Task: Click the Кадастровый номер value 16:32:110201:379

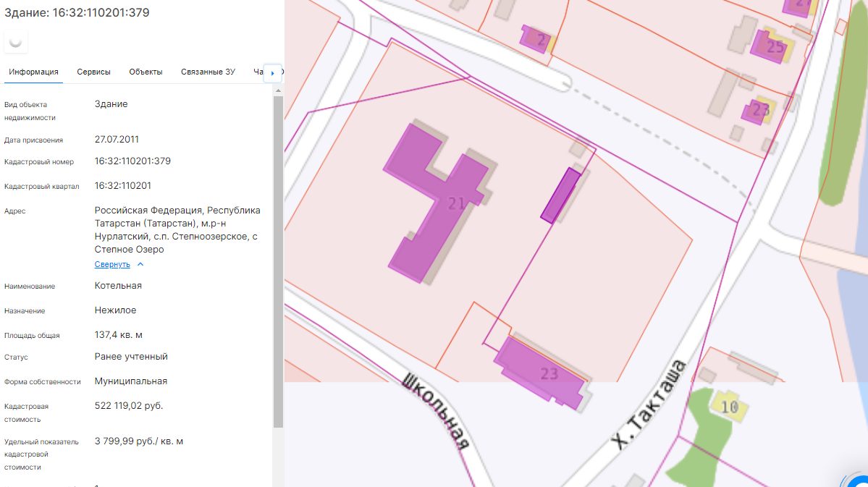Action: click(133, 161)
